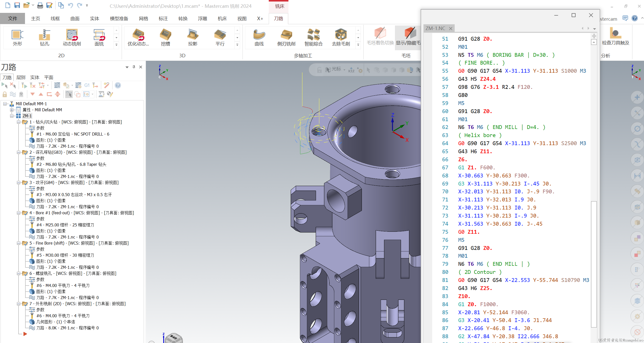Select the Drill (钻孔) toolpath icon

pyautogui.click(x=44, y=38)
